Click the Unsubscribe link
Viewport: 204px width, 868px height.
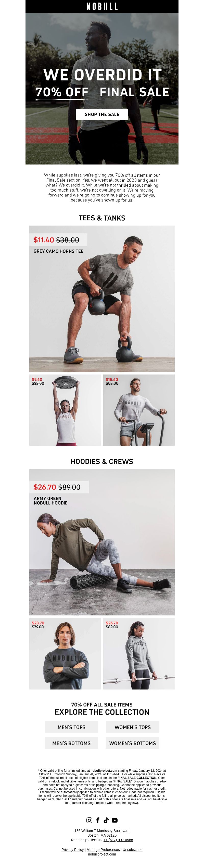tap(132, 849)
